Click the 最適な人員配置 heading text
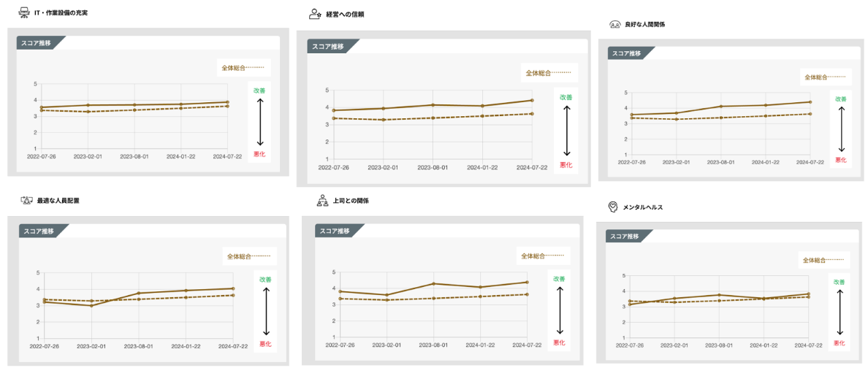This screenshot has height=368, width=868. pos(58,200)
